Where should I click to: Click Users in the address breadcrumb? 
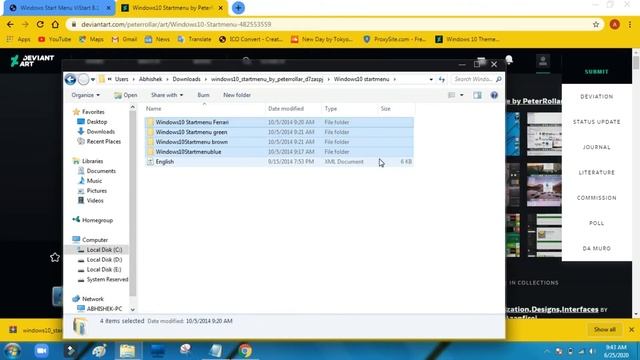121,79
